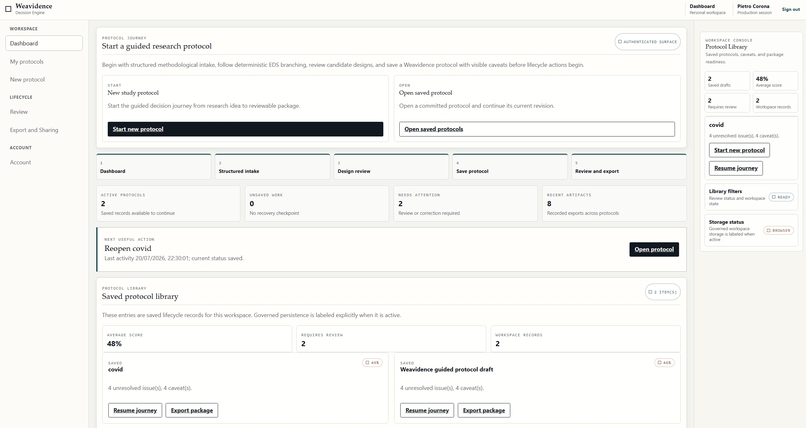
Task: Click Average Score 48% tile in library
Action: [197, 339]
